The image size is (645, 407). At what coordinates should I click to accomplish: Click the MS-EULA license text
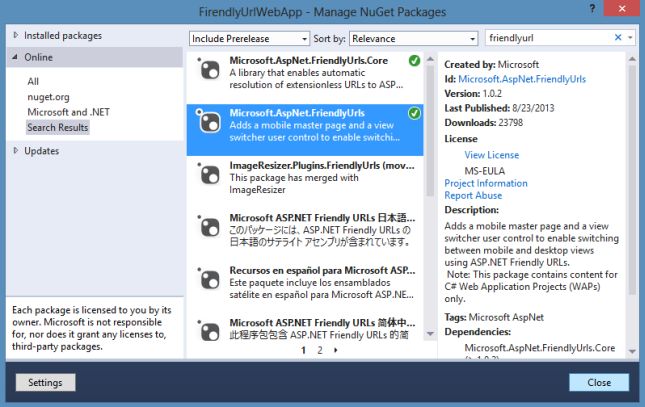point(485,171)
